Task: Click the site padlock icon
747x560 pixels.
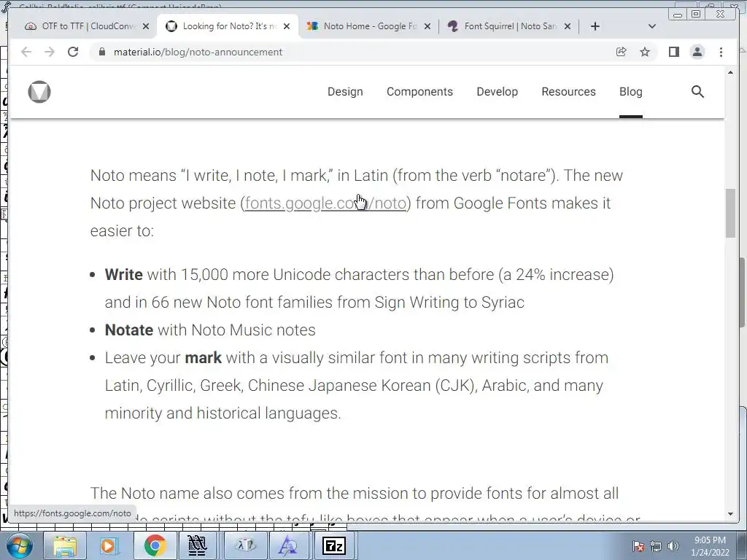Action: [101, 52]
